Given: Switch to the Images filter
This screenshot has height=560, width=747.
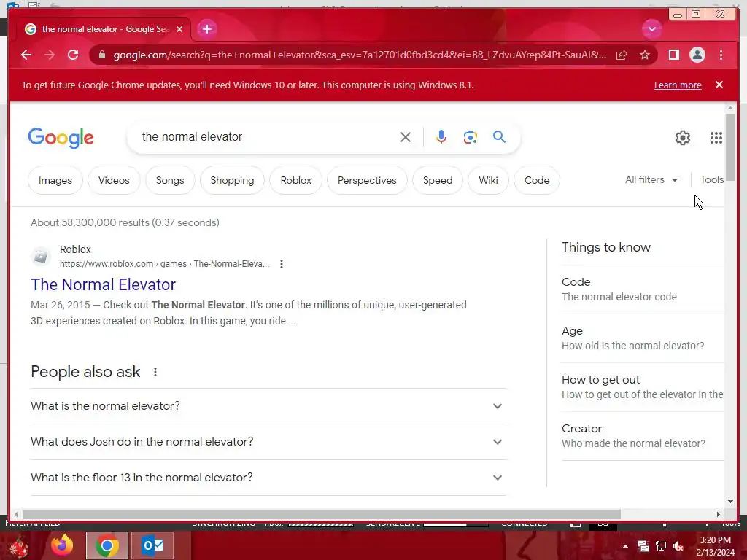Looking at the screenshot, I should [55, 180].
